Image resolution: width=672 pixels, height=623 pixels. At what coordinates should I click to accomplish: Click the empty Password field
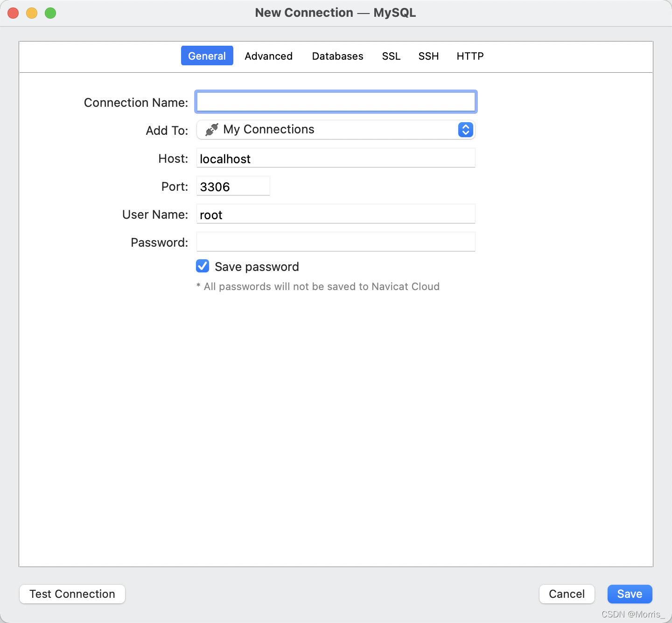(336, 242)
